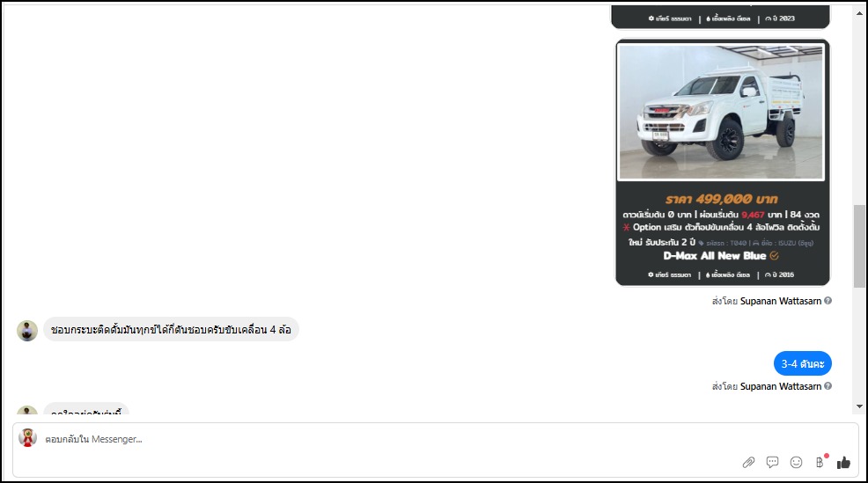Click the '3-4 คันคะ' sent message bubble
Image resolution: width=868 pixels, height=483 pixels.
[803, 363]
